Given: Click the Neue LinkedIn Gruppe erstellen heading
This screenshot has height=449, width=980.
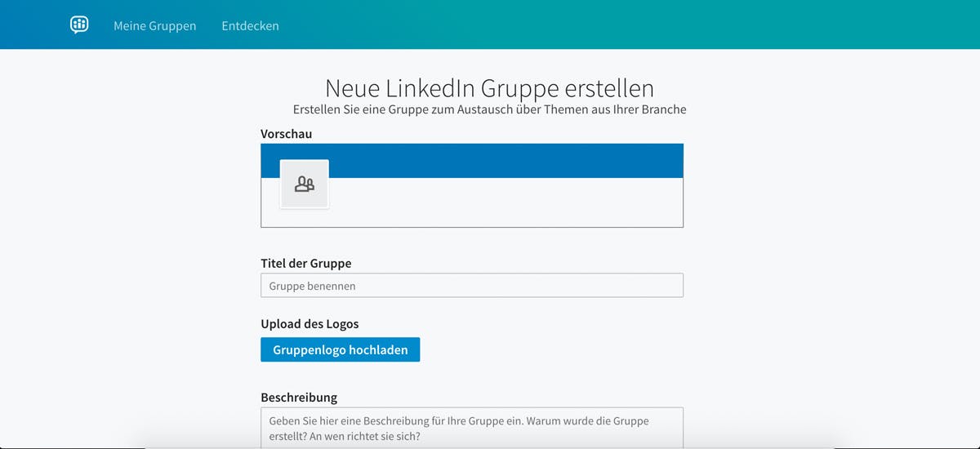Looking at the screenshot, I should point(489,87).
